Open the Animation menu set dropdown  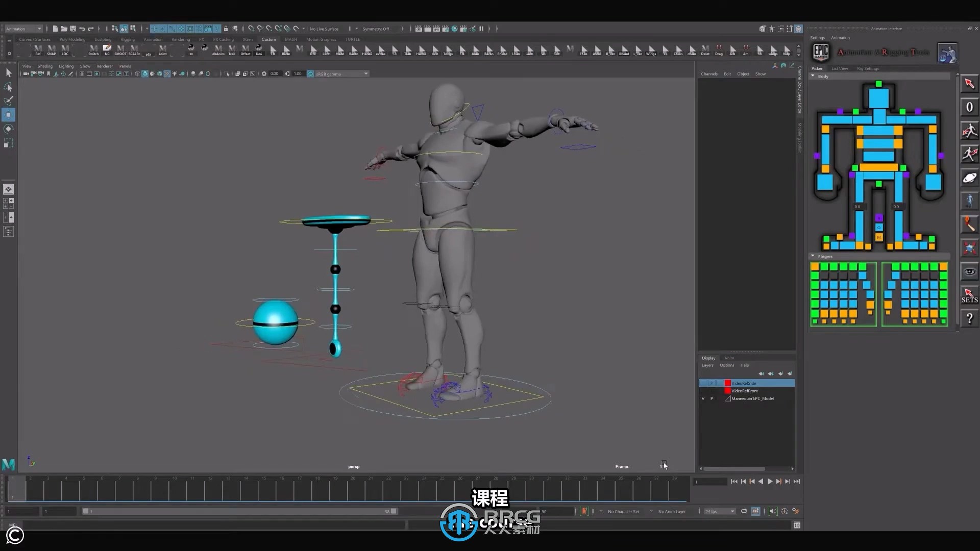pyautogui.click(x=23, y=29)
